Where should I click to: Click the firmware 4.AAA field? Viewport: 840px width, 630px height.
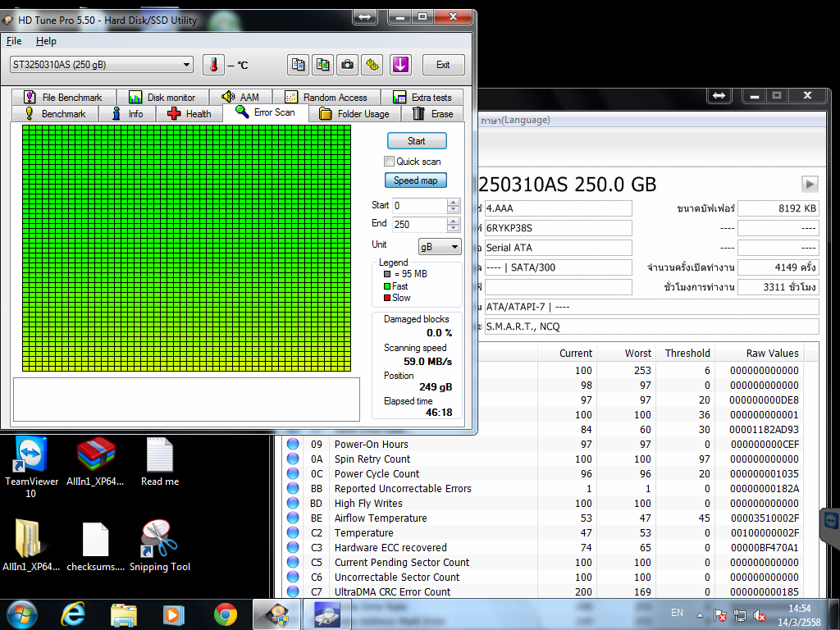[558, 208]
